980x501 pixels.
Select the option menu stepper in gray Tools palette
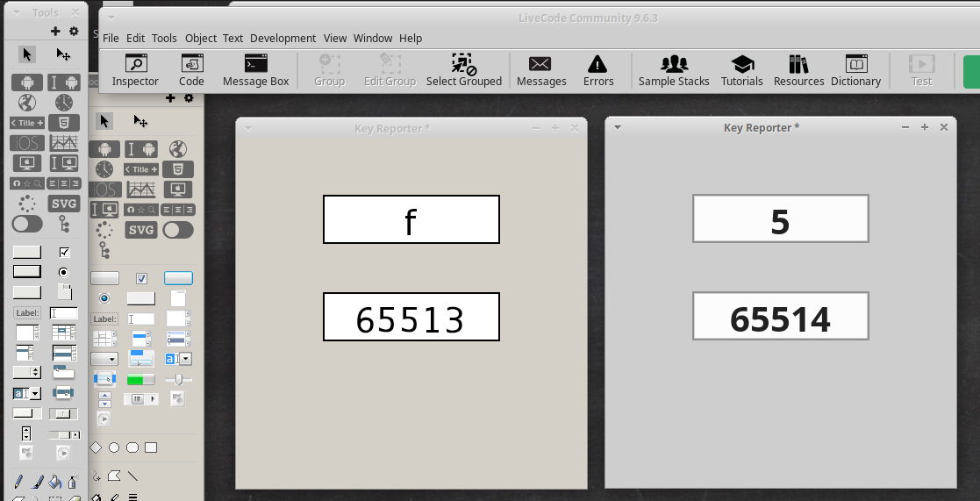click(x=27, y=372)
